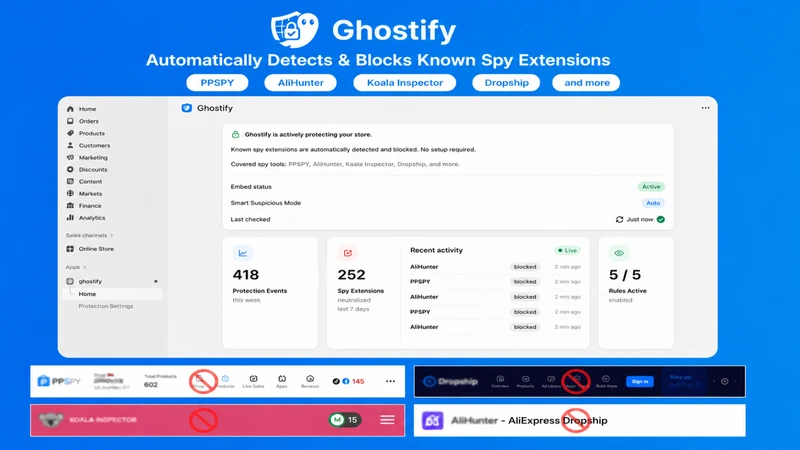Open Build Store in the Dropship bar
The width and height of the screenshot is (800, 450).
tap(606, 382)
